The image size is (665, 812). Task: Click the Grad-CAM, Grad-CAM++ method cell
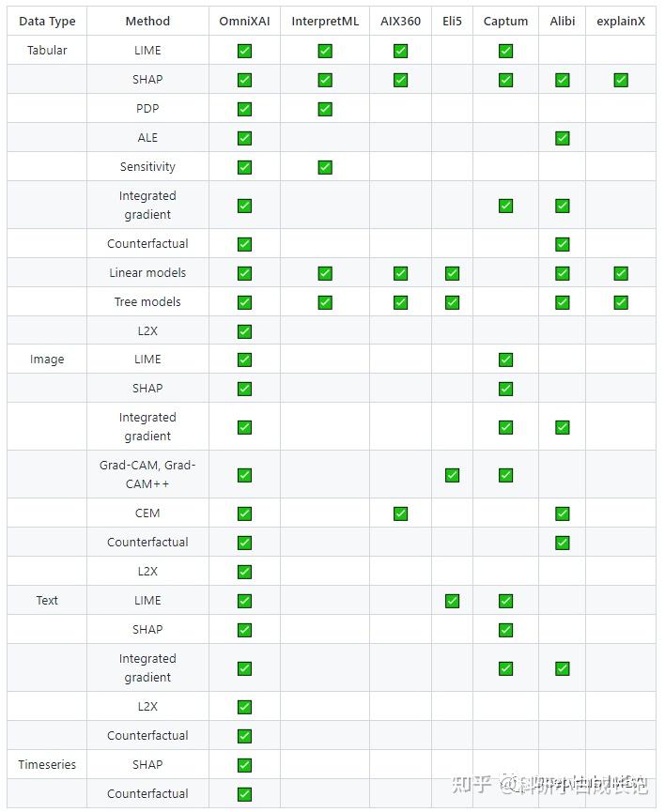(147, 475)
